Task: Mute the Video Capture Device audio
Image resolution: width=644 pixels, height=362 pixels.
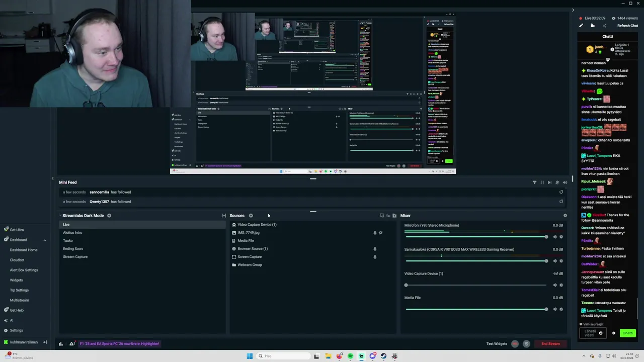Action: click(555, 285)
